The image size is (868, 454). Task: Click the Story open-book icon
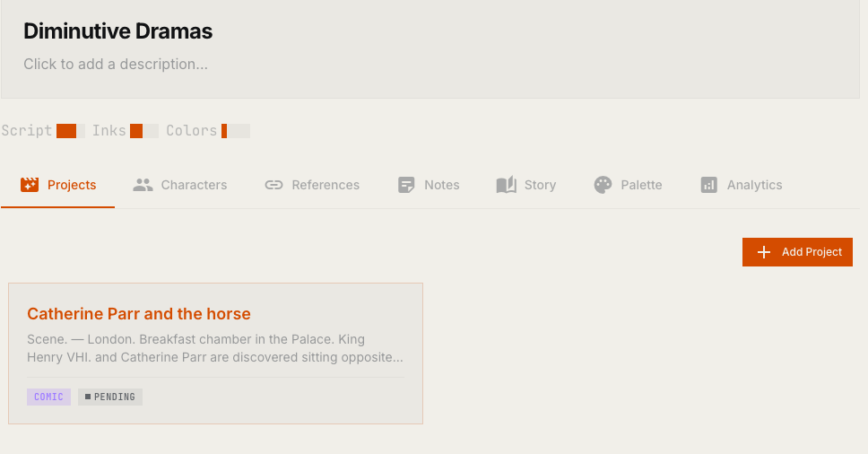point(506,185)
